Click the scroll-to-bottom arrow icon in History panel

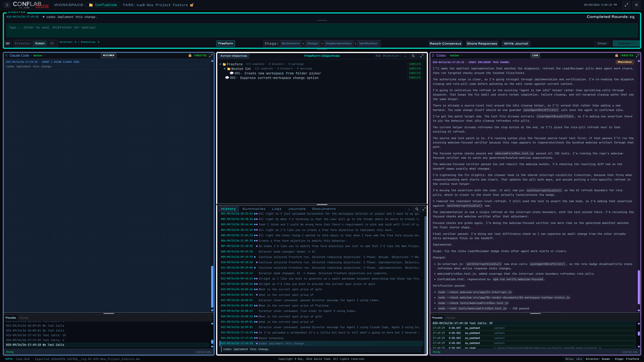click(x=409, y=209)
